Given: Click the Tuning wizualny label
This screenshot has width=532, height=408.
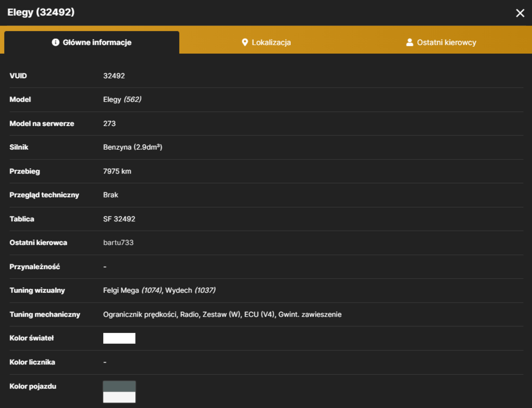Looking at the screenshot, I should click(37, 290).
